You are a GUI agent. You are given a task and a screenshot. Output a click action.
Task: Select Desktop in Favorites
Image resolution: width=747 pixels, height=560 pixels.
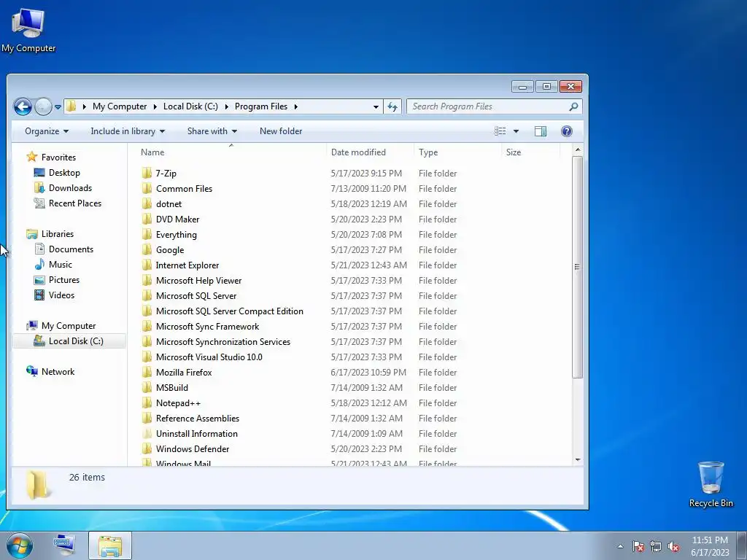pos(64,173)
